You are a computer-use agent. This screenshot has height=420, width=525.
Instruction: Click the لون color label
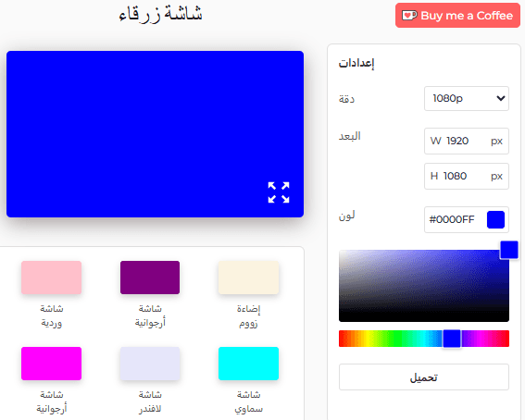tap(346, 216)
